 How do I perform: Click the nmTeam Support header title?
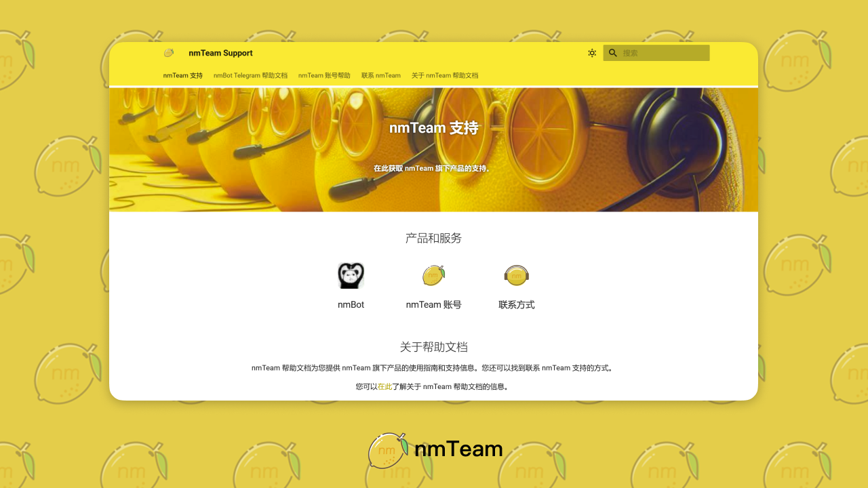[220, 52]
